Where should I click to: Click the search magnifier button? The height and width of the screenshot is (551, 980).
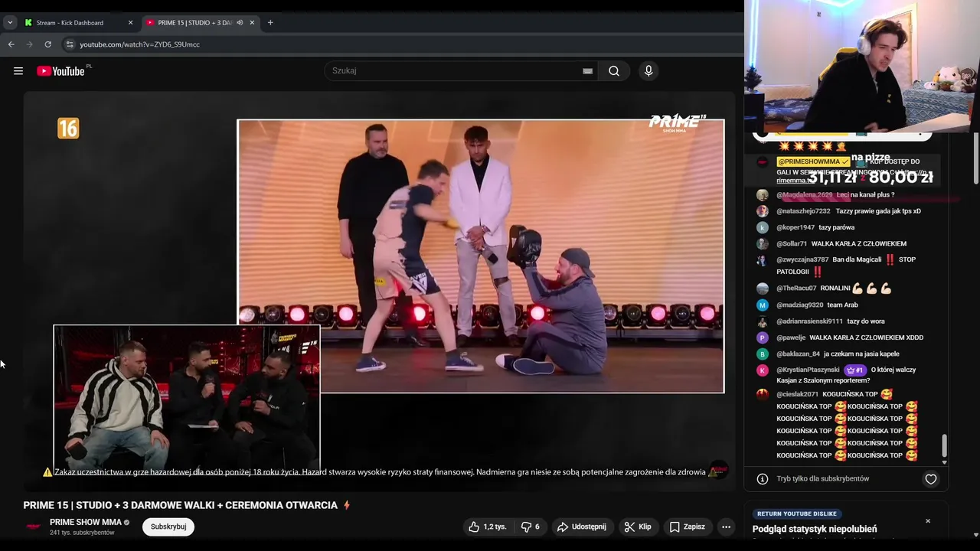click(x=614, y=71)
